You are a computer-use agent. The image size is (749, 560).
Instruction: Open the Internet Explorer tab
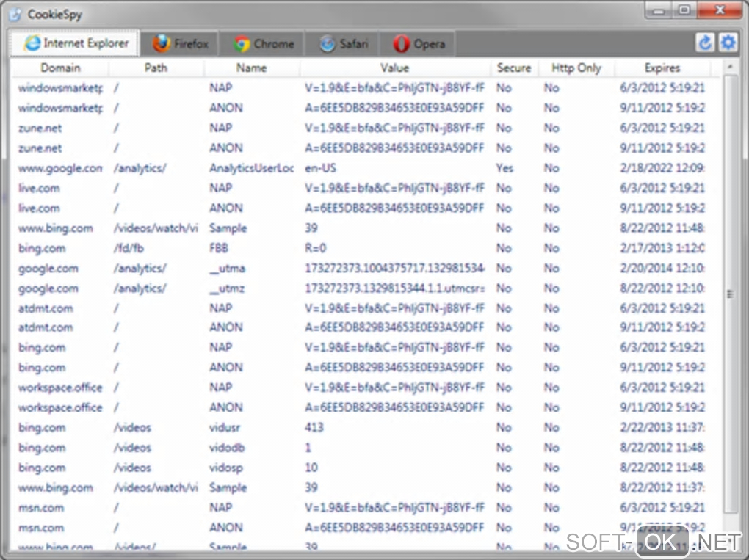pos(74,43)
